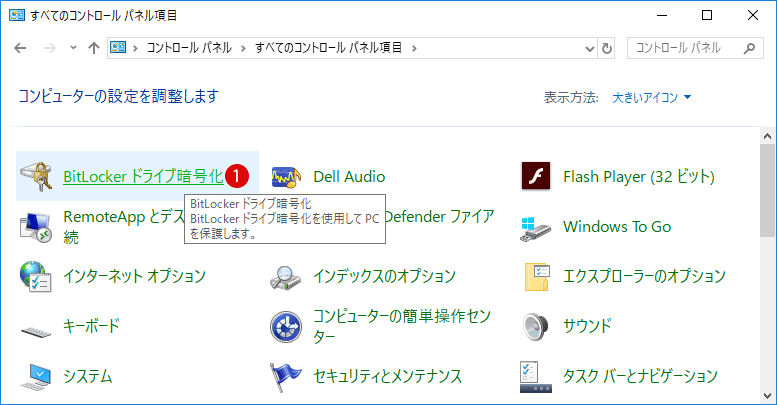Go forward with the forward arrow
This screenshot has width=777, height=405.
[x=50, y=48]
